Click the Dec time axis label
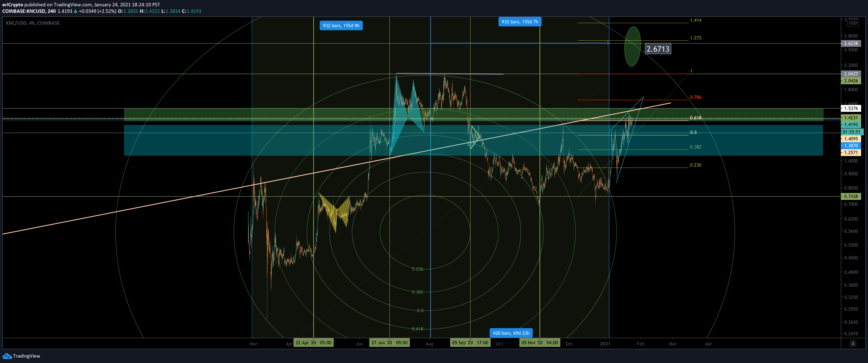 pos(569,344)
